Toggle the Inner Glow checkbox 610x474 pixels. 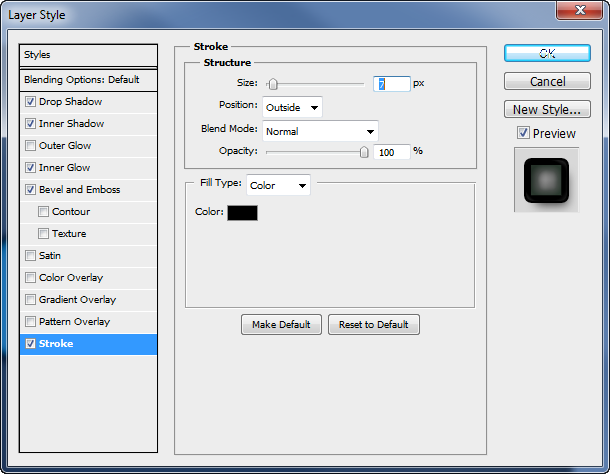coord(30,168)
